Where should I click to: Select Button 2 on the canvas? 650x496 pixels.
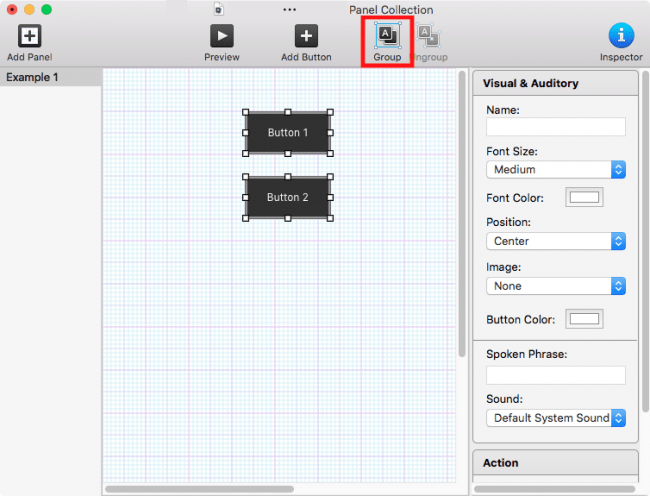(x=288, y=197)
